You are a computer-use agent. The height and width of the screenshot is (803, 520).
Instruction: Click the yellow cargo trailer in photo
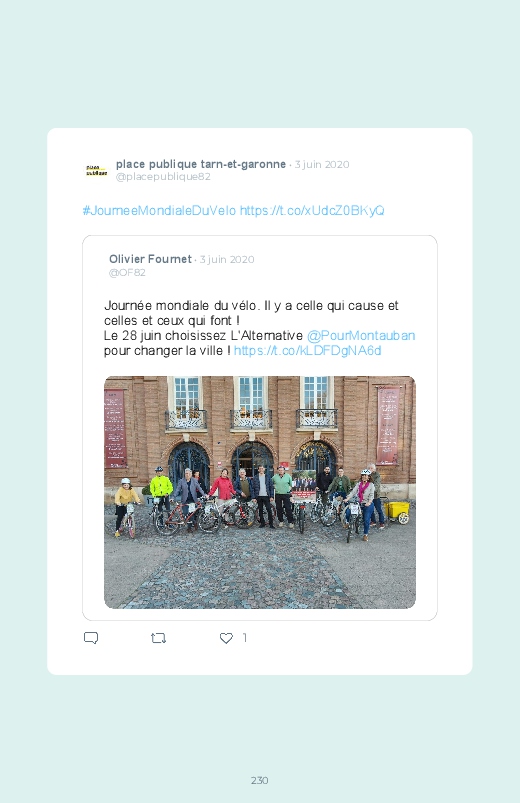398,512
